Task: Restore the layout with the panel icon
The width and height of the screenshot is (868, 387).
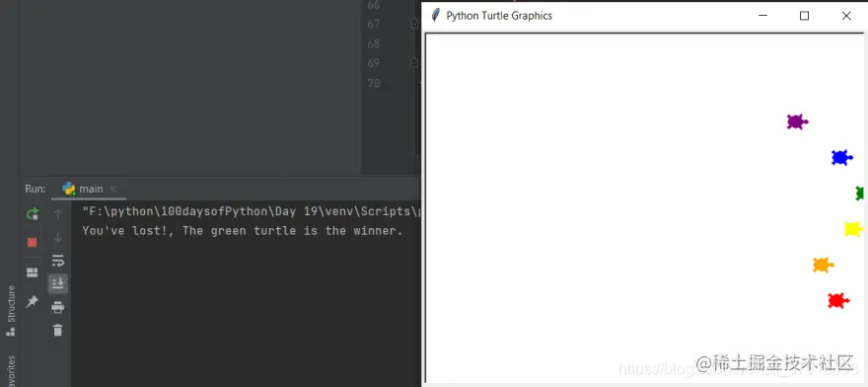Action: pyautogui.click(x=33, y=272)
